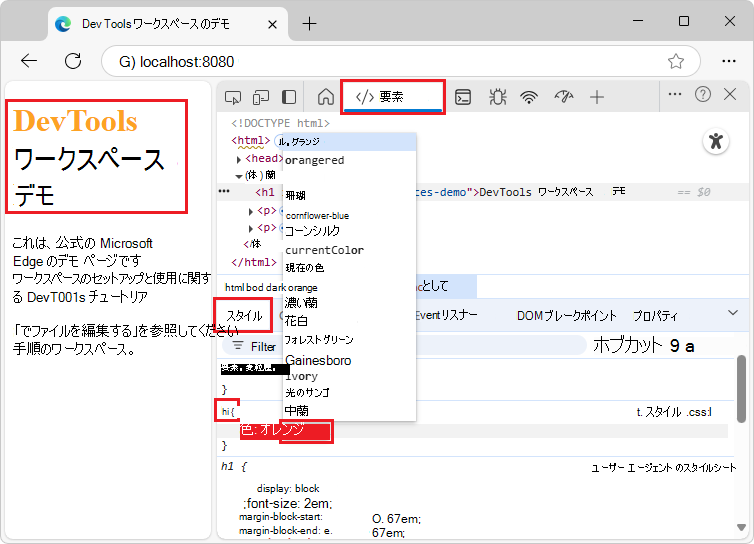Screen dimensions: 754x544
Task: Expand the second p node
Action: click(251, 228)
